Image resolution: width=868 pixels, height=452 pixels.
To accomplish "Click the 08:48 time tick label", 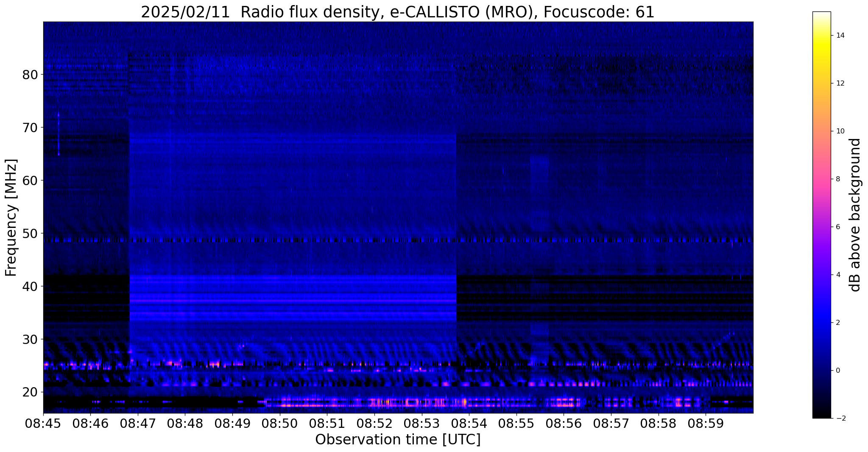I will point(185,423).
